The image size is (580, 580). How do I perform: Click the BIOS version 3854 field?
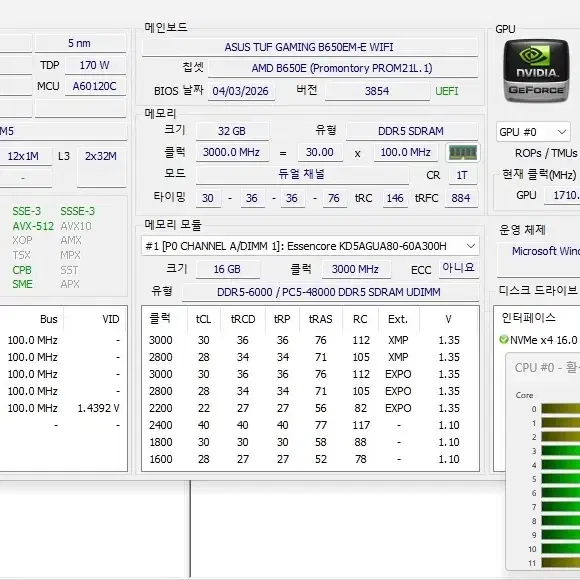pos(377,91)
